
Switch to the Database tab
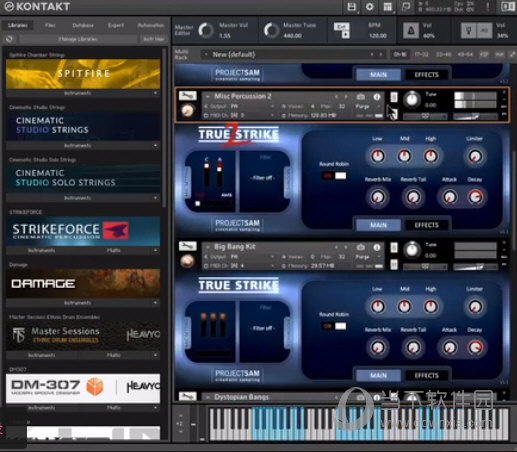(83, 25)
